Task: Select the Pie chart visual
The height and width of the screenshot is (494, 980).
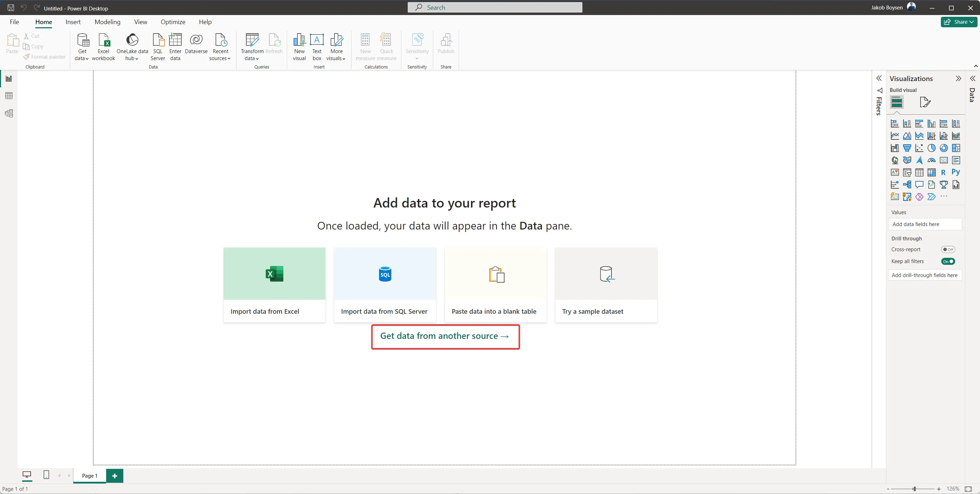Action: 932,148
